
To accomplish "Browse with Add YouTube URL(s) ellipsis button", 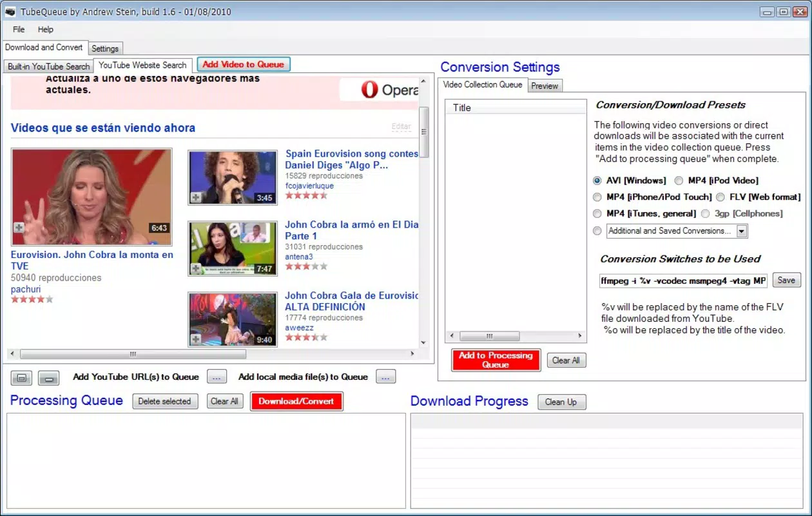I will (x=216, y=377).
